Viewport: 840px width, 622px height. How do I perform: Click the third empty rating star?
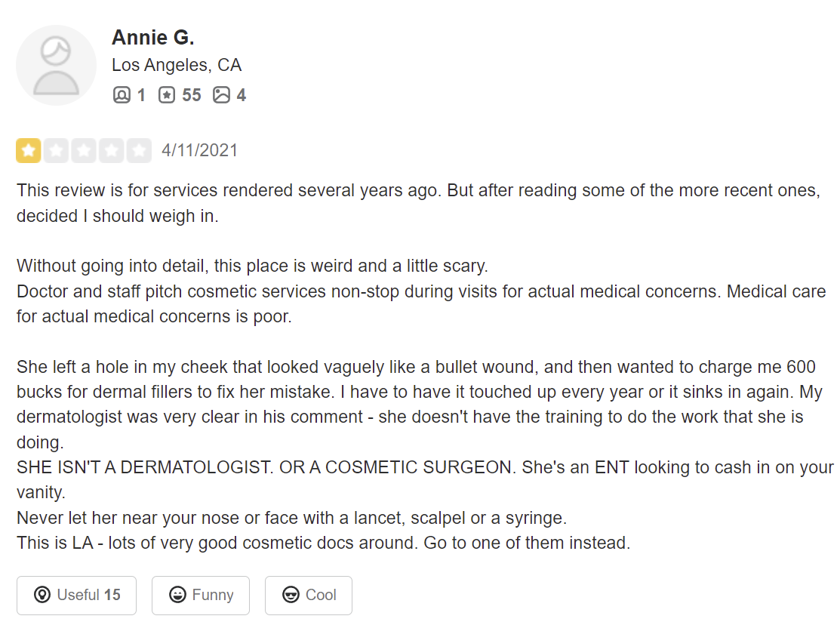[84, 150]
